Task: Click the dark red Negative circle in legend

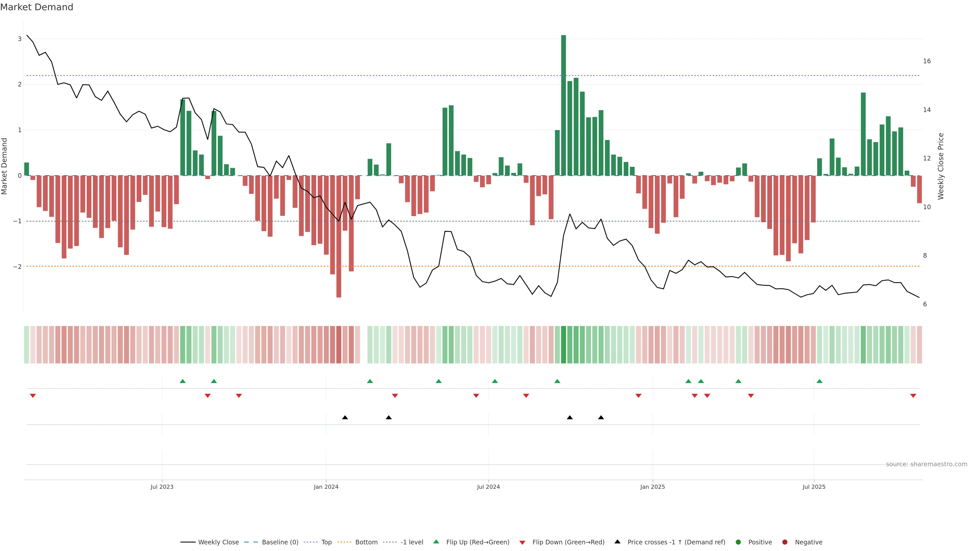Action: (x=785, y=542)
